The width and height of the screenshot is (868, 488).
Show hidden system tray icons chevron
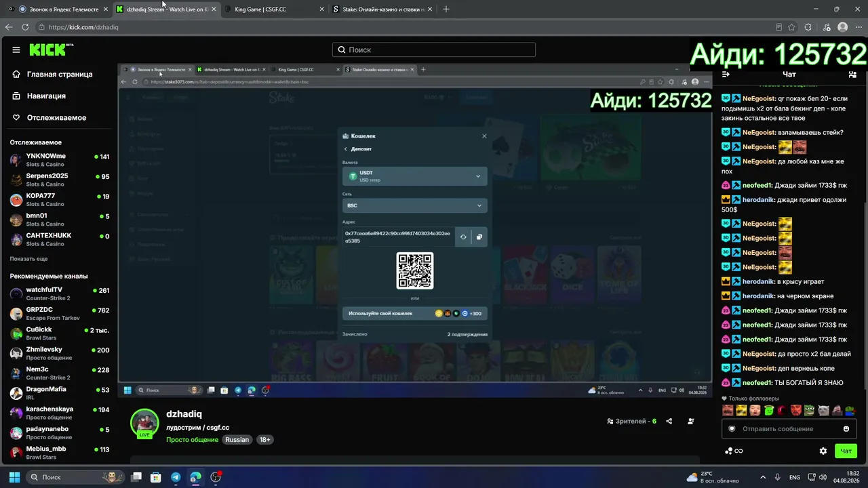[763, 477]
